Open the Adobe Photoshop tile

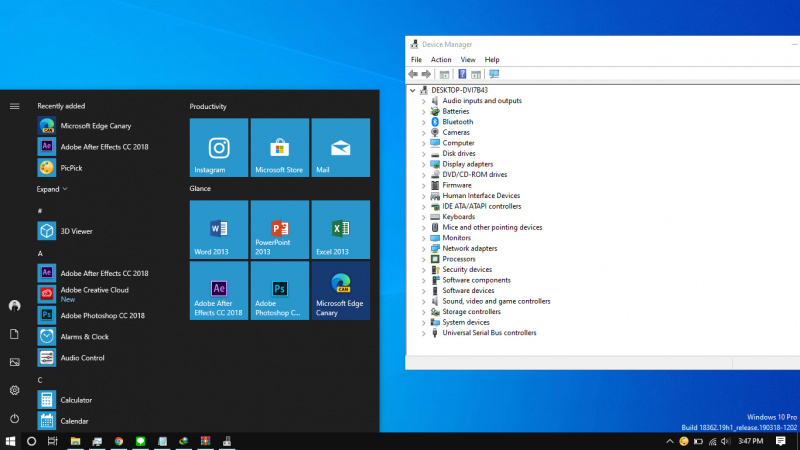point(280,290)
